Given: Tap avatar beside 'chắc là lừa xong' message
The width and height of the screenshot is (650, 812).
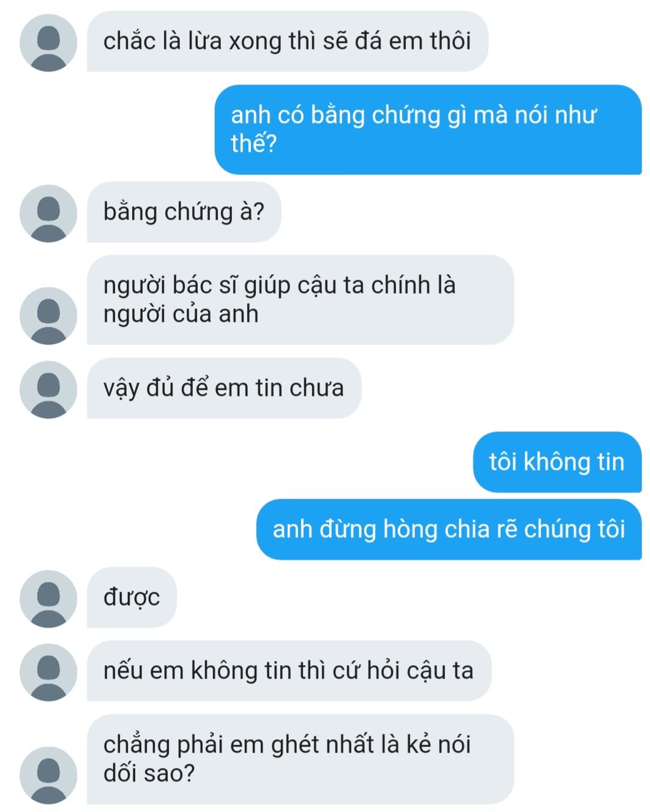Looking at the screenshot, I should (x=48, y=43).
